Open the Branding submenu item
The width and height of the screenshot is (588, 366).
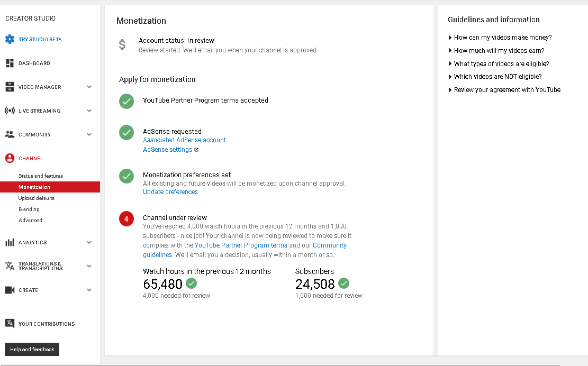[29, 209]
